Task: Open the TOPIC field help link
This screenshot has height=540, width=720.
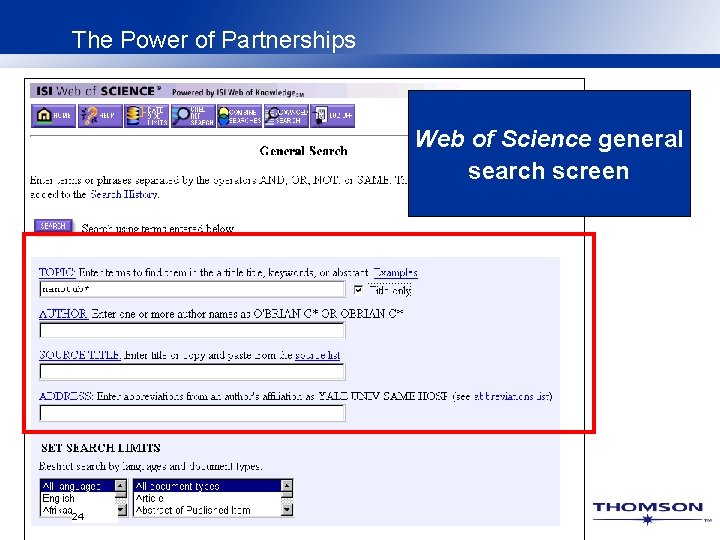Action: pyautogui.click(x=57, y=272)
